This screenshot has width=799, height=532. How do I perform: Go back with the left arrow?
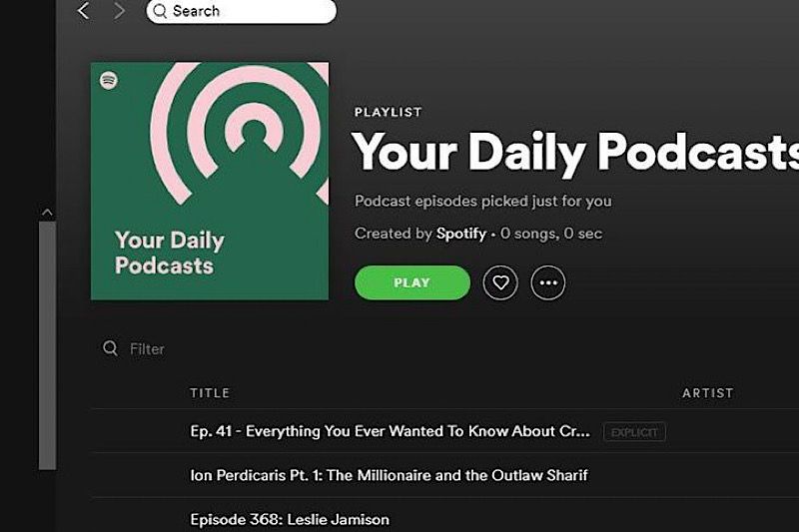pos(84,11)
